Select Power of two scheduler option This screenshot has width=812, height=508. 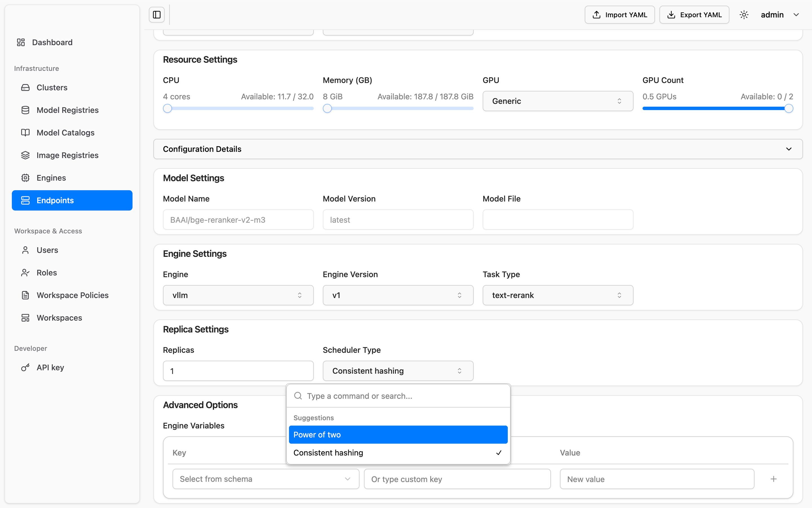[398, 435]
